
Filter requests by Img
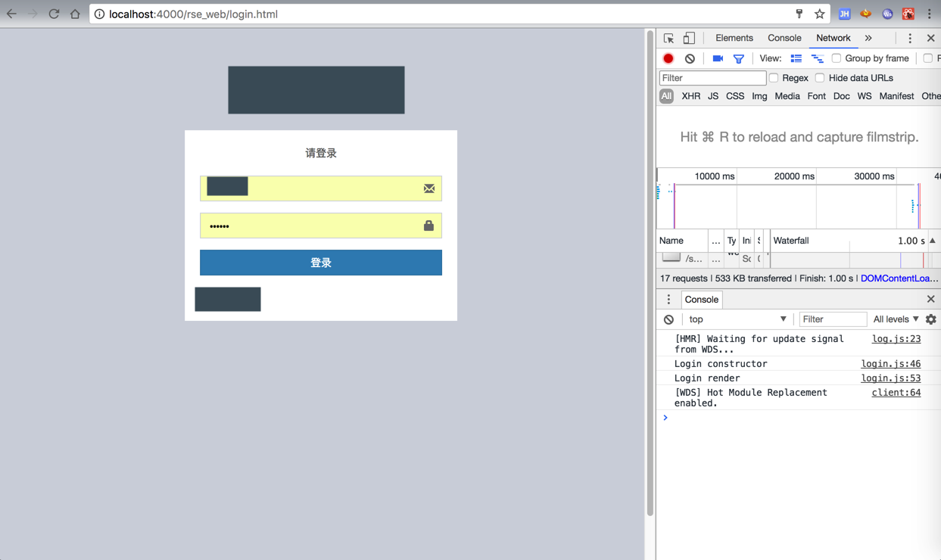click(759, 96)
